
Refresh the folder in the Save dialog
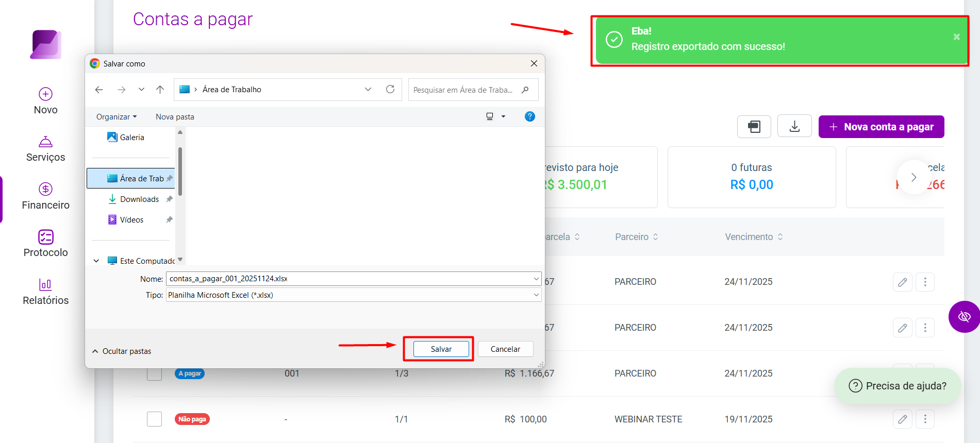pyautogui.click(x=390, y=90)
